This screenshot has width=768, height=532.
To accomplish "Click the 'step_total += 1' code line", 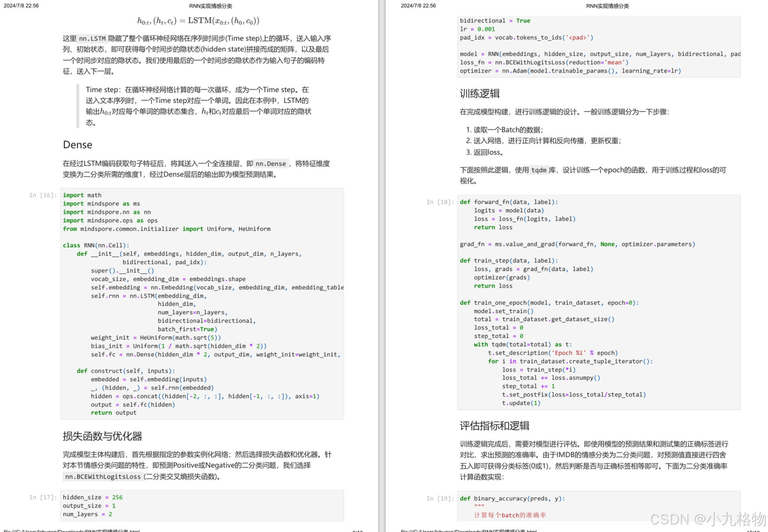I will 528,386.
